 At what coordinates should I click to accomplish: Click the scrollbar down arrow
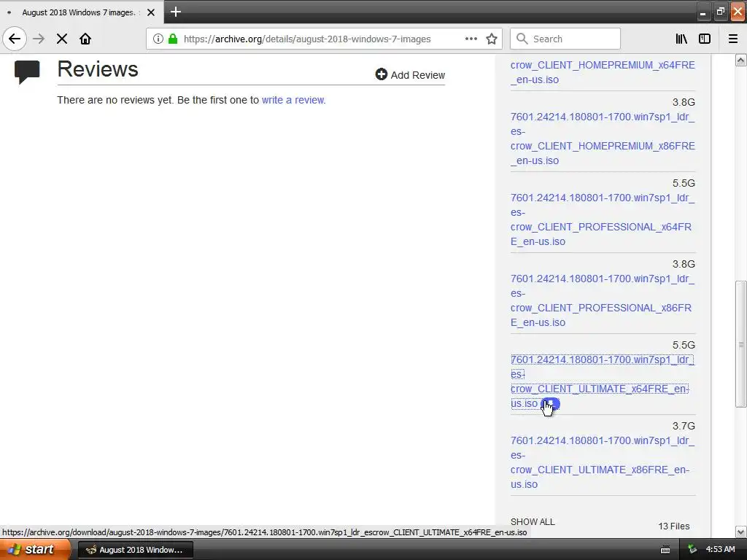click(740, 532)
